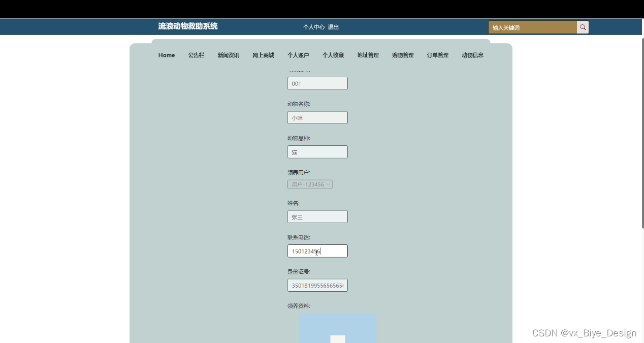The width and height of the screenshot is (644, 343).
Task: Click the animal number field showing 001
Action: tap(317, 83)
